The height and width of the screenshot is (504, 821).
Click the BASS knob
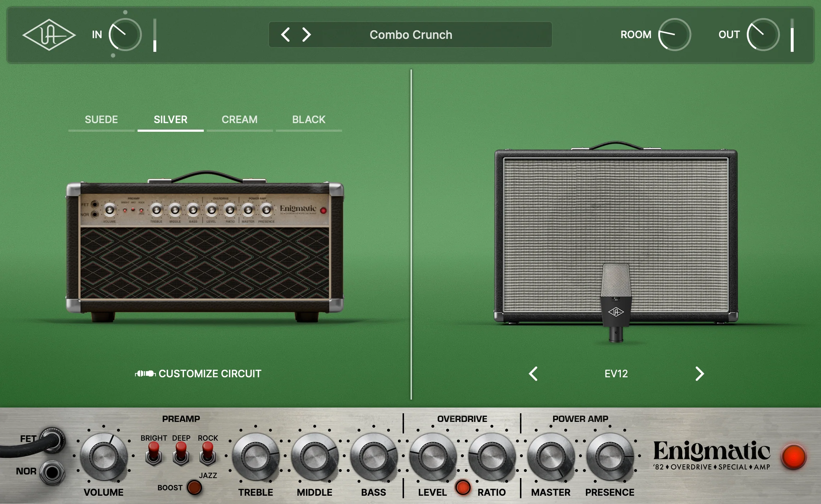[x=374, y=457]
